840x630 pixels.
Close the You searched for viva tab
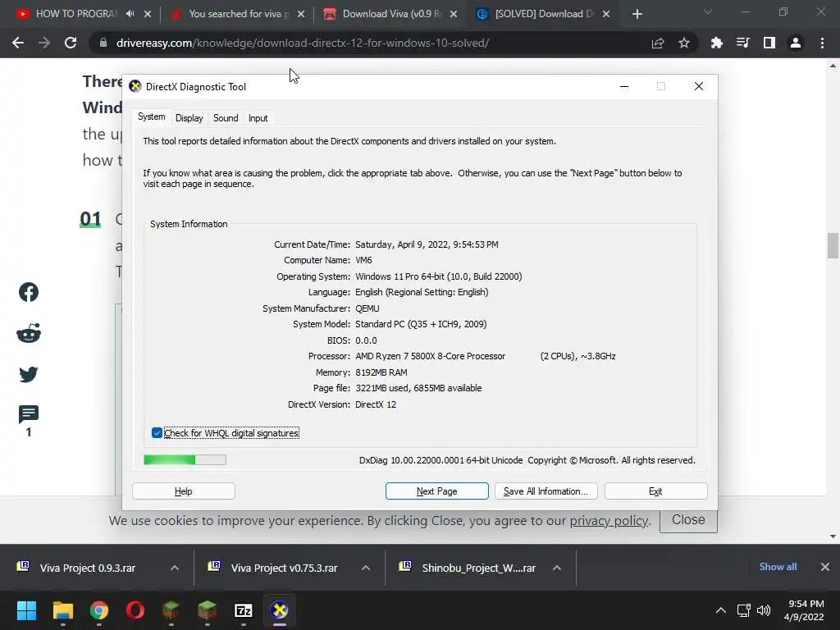301,14
